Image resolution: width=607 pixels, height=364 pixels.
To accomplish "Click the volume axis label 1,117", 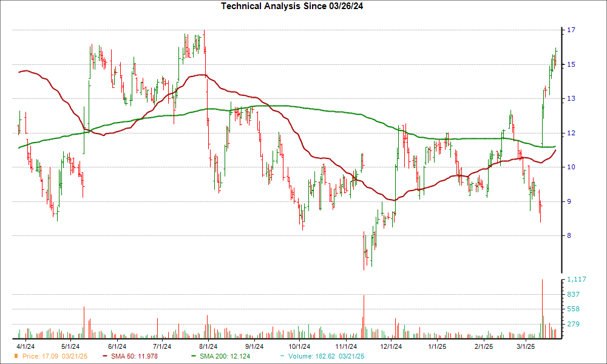I will click(577, 279).
